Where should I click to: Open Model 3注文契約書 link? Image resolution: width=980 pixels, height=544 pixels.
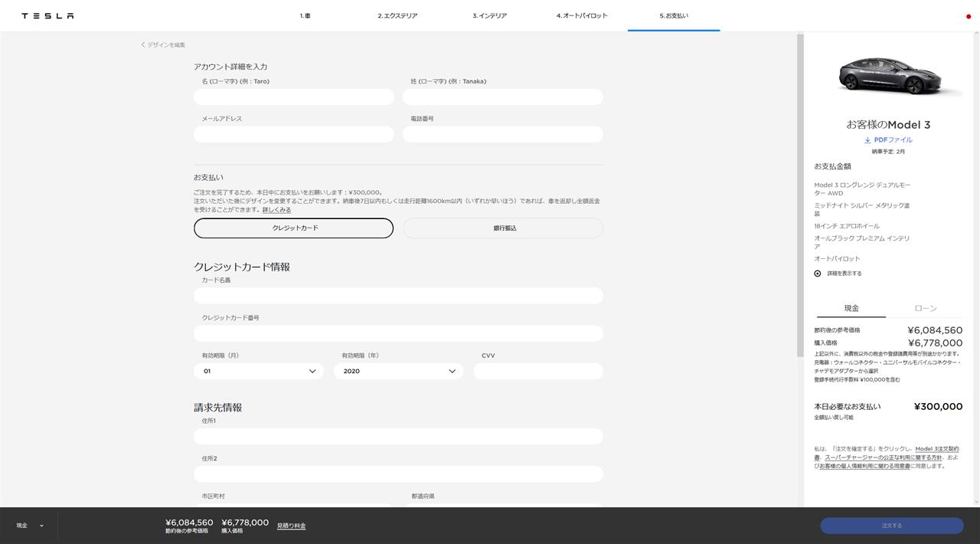coord(937,449)
